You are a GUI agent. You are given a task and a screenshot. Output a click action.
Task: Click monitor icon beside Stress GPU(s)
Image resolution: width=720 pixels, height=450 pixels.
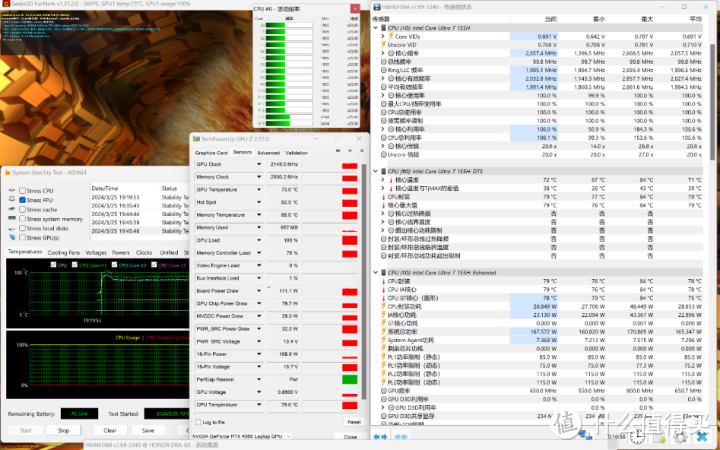(12, 237)
